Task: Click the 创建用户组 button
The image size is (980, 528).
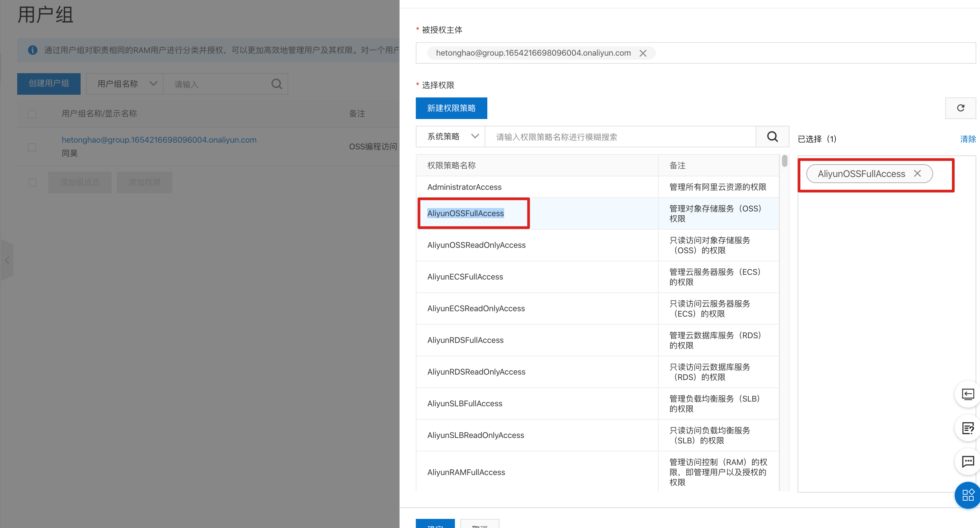Action: tap(49, 84)
